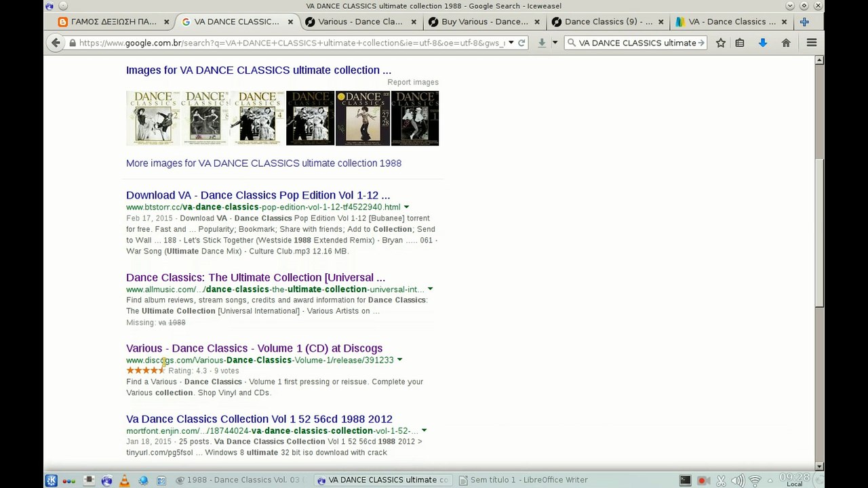Screen dimensions: 868x488
Task: Go back using the browser back arrow
Action: click(x=56, y=43)
